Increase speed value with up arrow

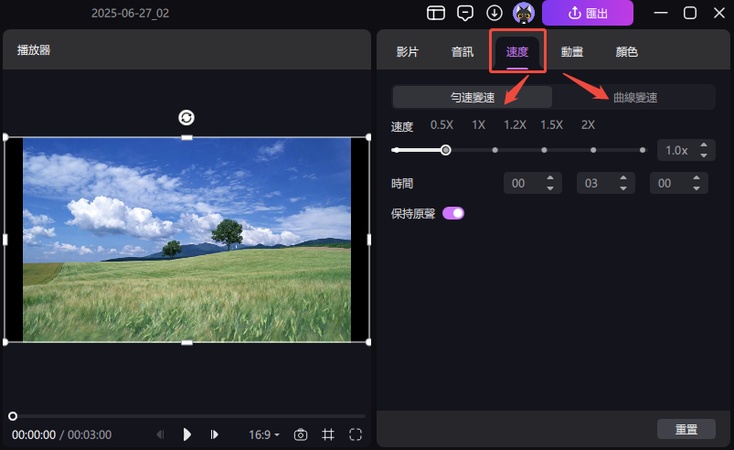[704, 146]
